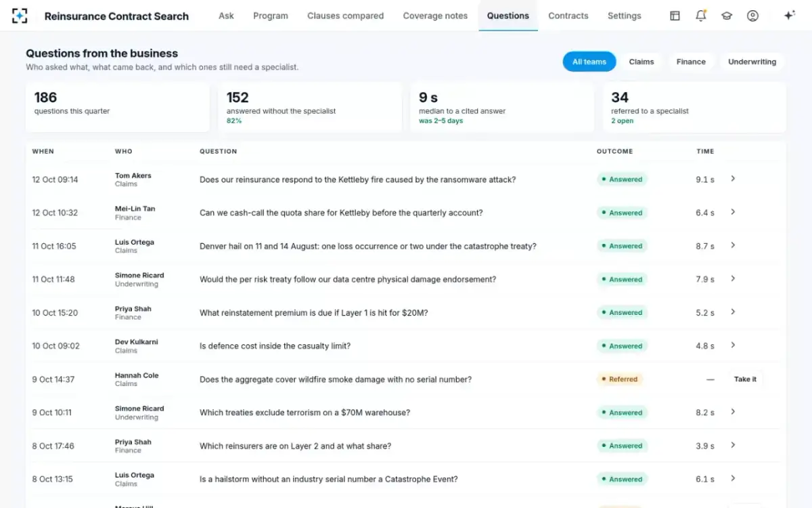Open the Settings tab

point(625,16)
